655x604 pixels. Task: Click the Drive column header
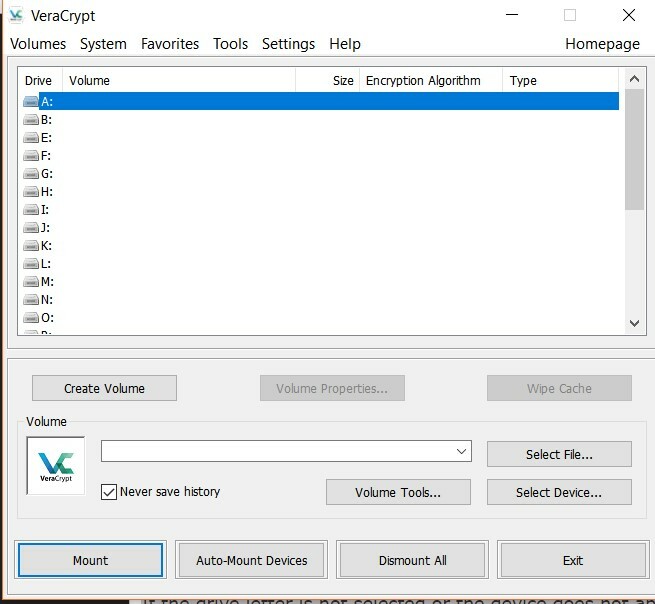(x=38, y=81)
